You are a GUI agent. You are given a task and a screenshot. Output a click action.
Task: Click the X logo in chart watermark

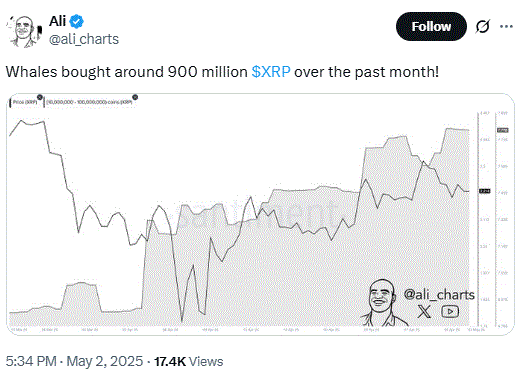(x=424, y=311)
